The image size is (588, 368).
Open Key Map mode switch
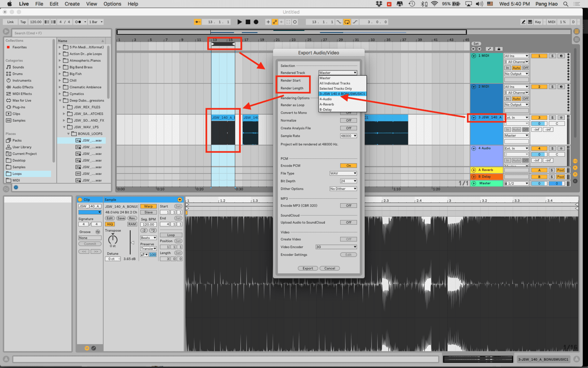[538, 22]
